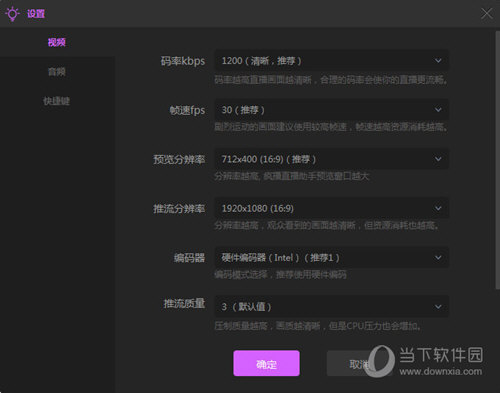Click the lightbulb settings logo icon

point(12,14)
